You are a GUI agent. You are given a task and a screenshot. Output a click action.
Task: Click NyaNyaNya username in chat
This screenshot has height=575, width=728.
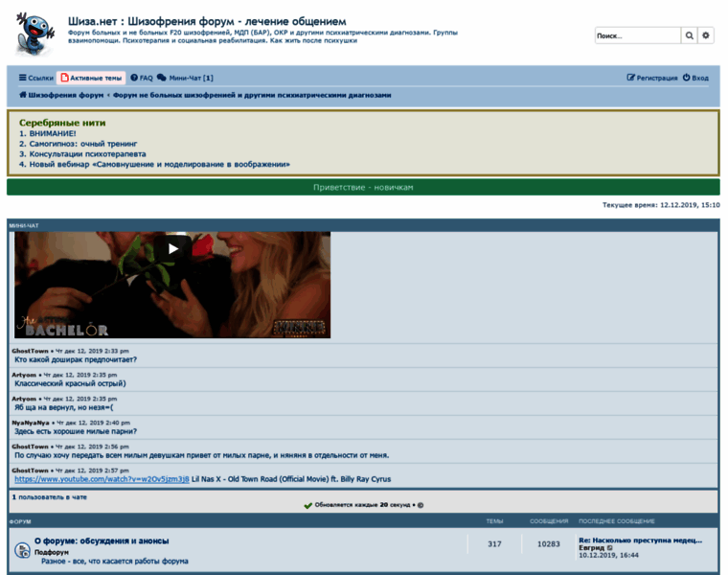(31, 423)
